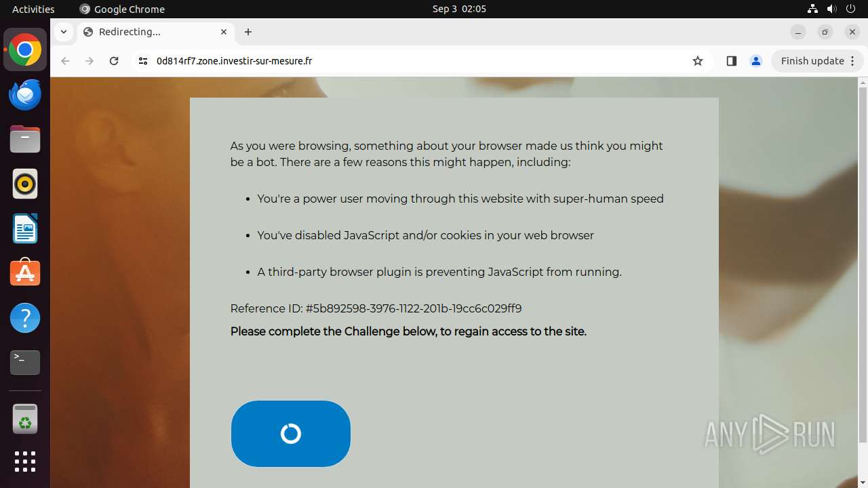Open the Files manager dock icon

pos(25,140)
